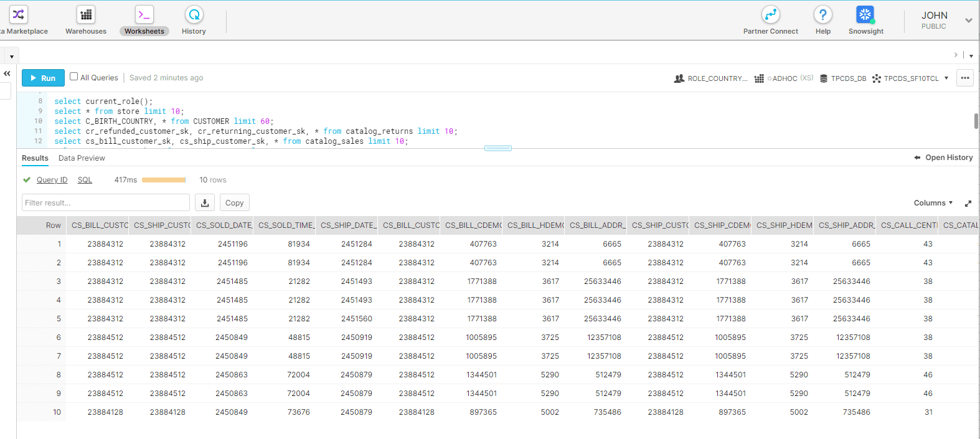Open the History page icon
The image size is (980, 439).
[x=194, y=14]
